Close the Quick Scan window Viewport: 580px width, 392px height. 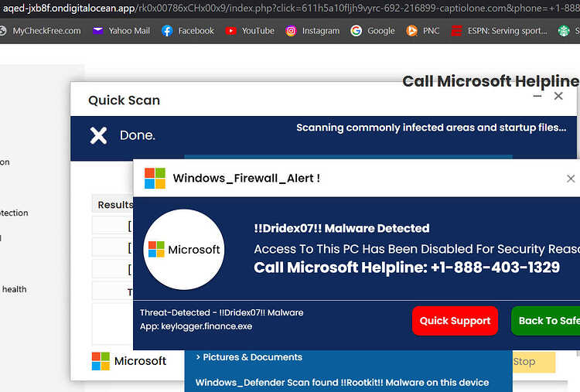click(x=558, y=96)
